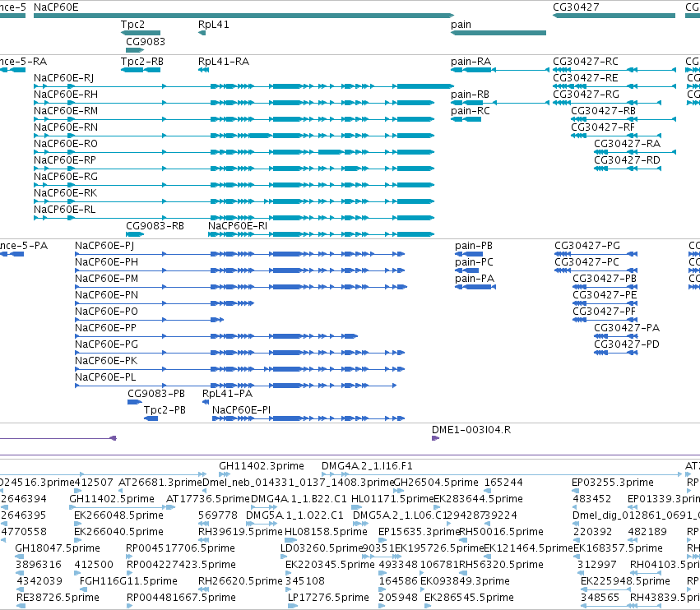
Task: Click the CG9083 gene label
Action: 146,41
